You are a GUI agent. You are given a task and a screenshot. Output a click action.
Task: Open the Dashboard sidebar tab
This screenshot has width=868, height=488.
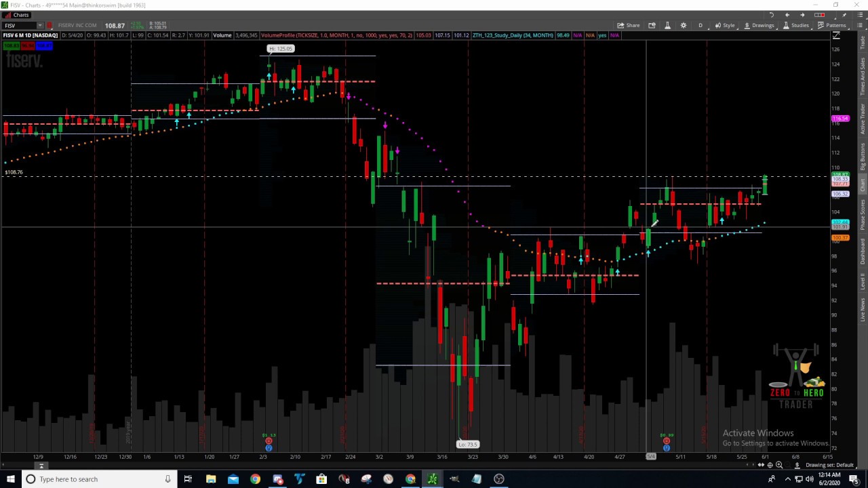click(863, 251)
